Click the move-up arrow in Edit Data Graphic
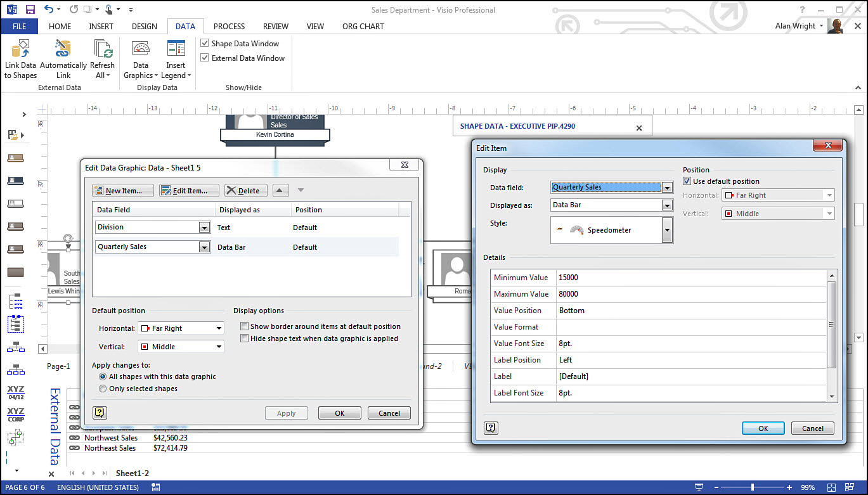Screen dimensions: 868x495 click(x=279, y=190)
